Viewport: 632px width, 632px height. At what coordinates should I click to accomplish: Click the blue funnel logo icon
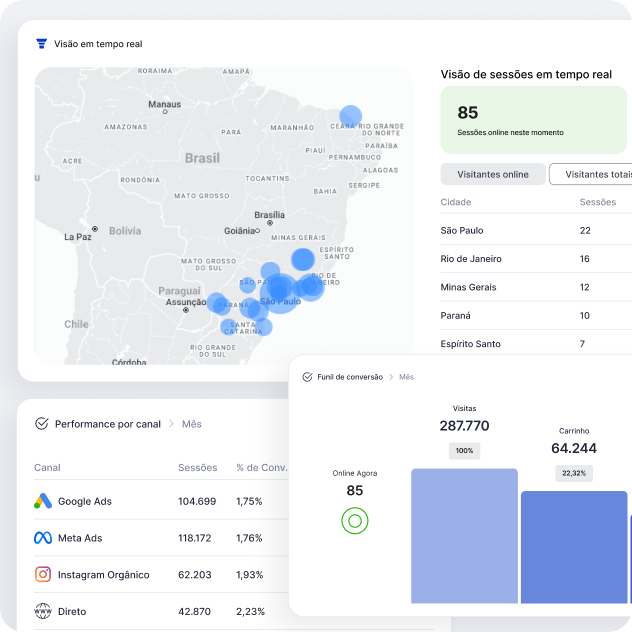[42, 44]
